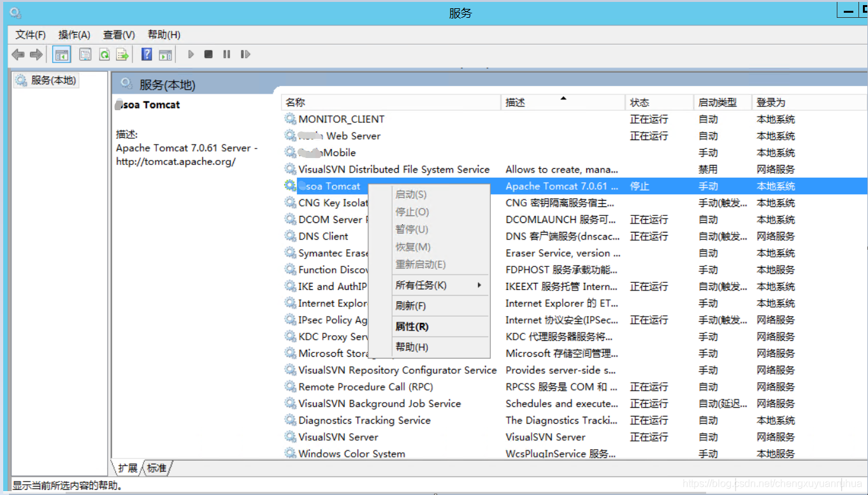The width and height of the screenshot is (868, 495).
Task: Click the Export List toolbar icon
Action: (122, 55)
